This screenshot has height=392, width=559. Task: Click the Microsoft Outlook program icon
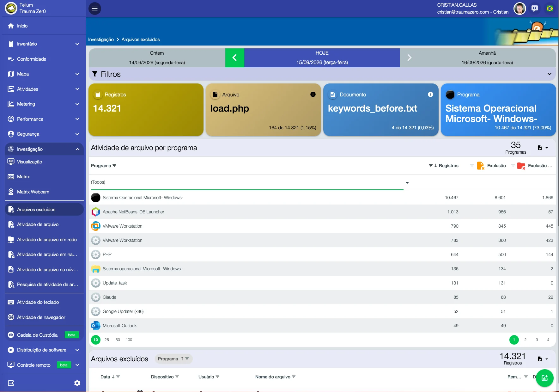(x=96, y=326)
